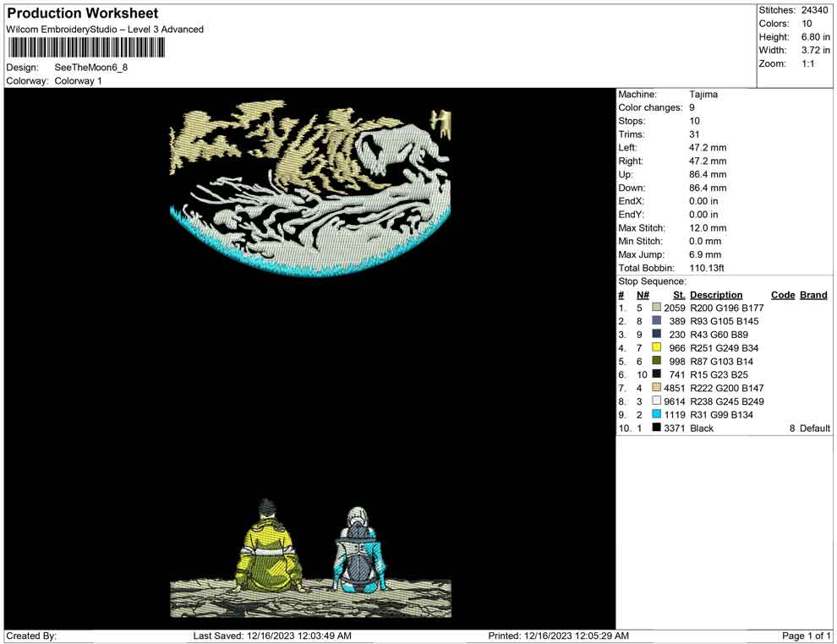This screenshot has height=644, width=837.
Task: Click the Default brand entry
Action: point(814,428)
